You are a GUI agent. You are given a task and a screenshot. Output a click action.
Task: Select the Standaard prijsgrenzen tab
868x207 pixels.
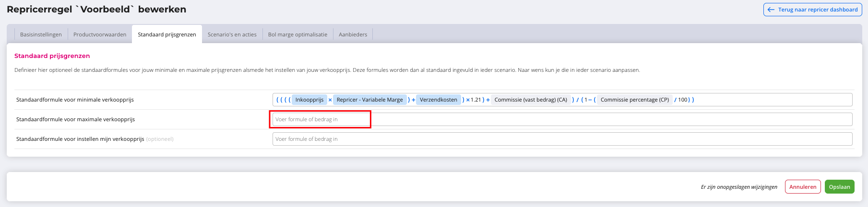click(x=167, y=34)
